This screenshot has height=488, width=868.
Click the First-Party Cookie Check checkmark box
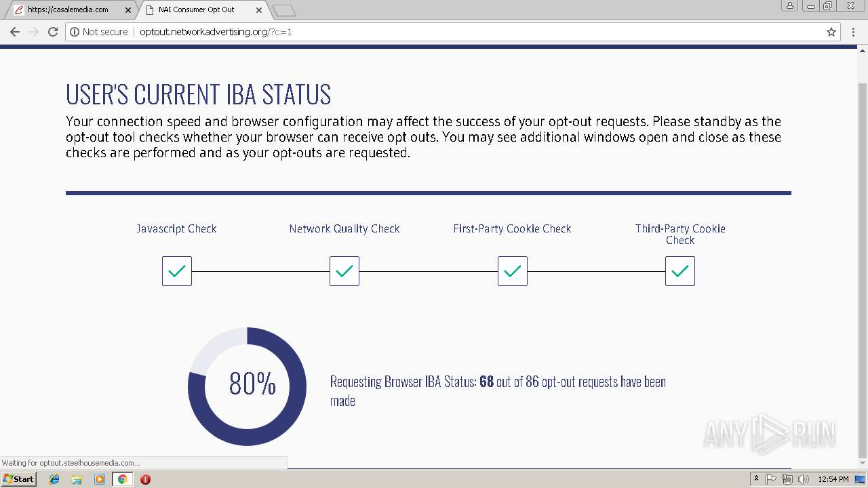pyautogui.click(x=513, y=271)
